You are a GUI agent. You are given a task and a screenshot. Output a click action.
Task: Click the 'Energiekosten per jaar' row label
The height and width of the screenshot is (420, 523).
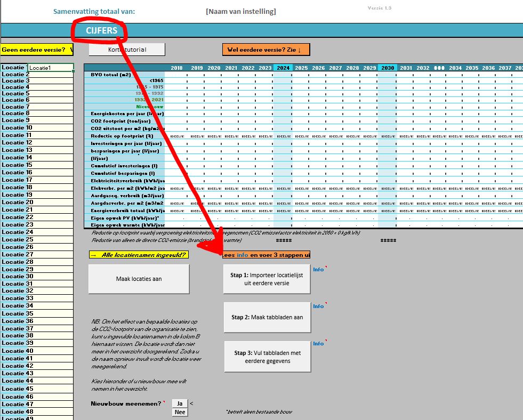127,114
